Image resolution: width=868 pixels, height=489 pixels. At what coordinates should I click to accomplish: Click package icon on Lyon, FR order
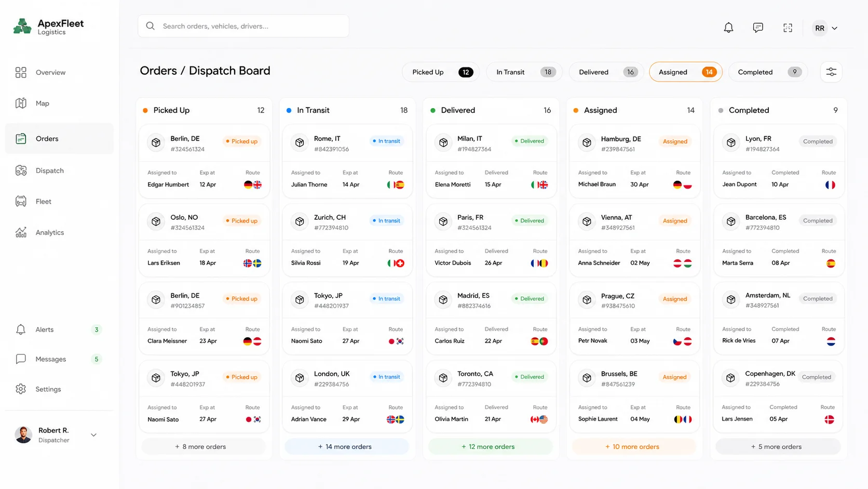(731, 142)
